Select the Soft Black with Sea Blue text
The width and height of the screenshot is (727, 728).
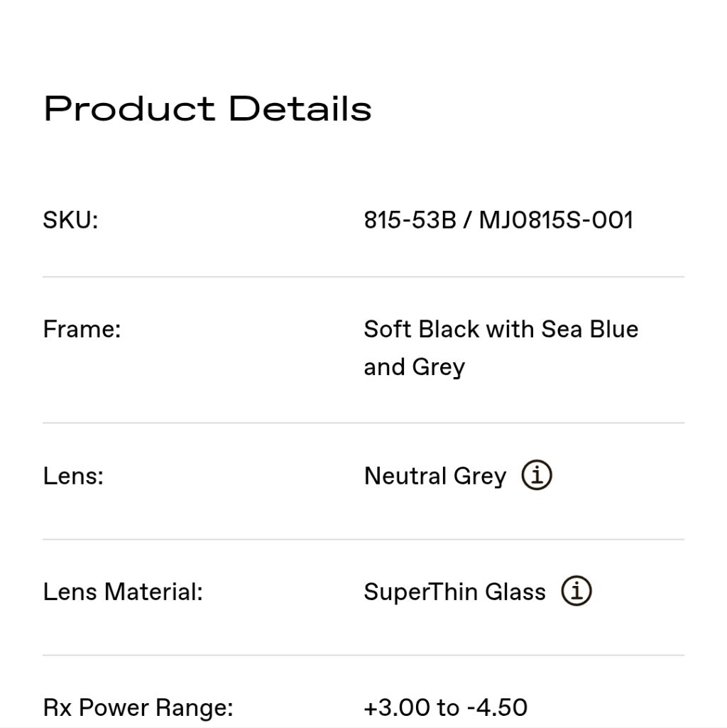coord(501,330)
